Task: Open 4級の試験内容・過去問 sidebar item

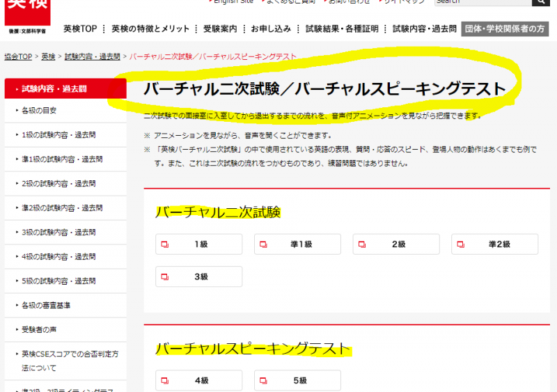Action: (x=65, y=257)
